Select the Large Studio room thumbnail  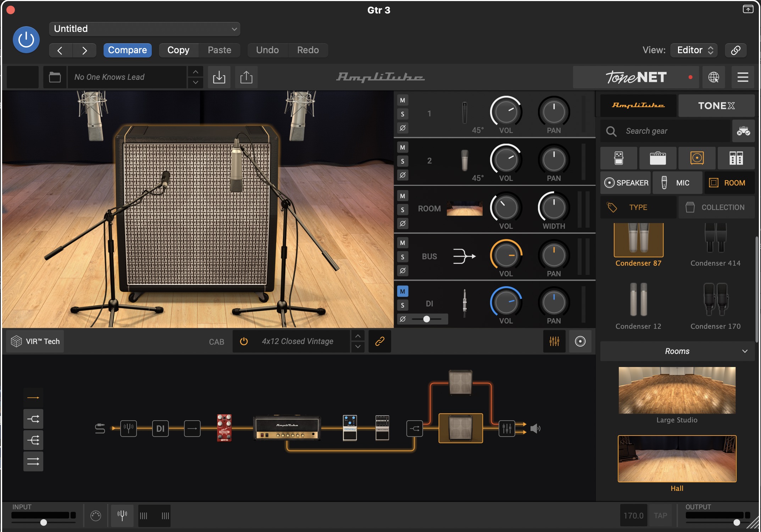point(677,390)
